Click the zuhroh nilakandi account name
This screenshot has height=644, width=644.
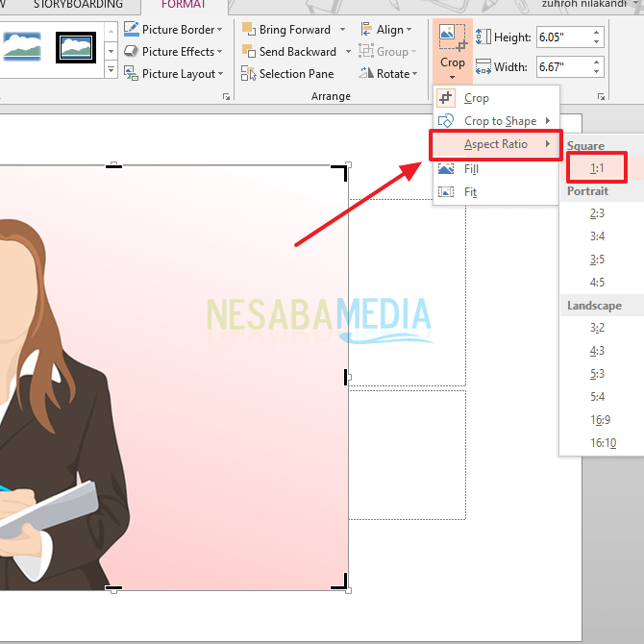pyautogui.click(x=584, y=4)
